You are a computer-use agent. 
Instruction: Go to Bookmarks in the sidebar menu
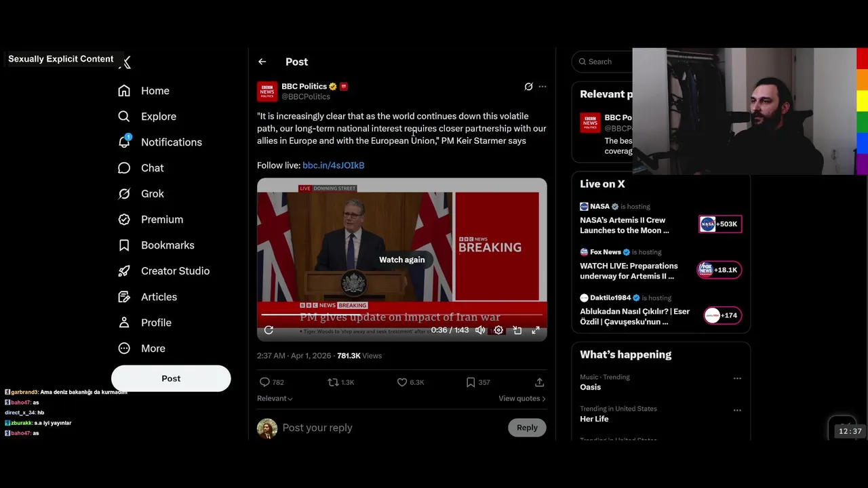tap(167, 245)
